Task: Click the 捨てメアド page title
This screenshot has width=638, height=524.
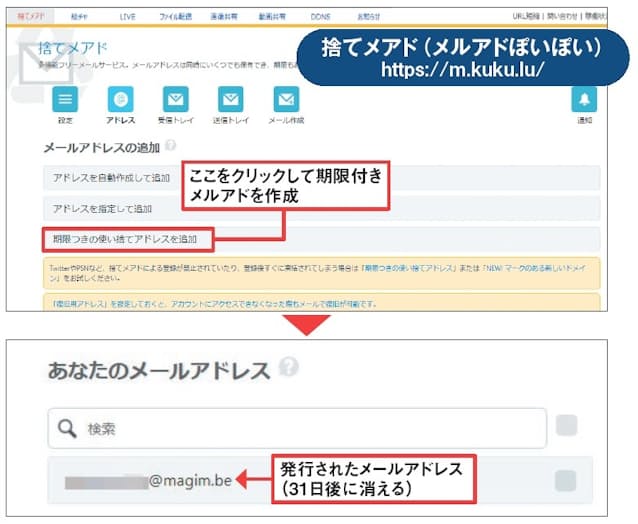Action: pyautogui.click(x=73, y=48)
